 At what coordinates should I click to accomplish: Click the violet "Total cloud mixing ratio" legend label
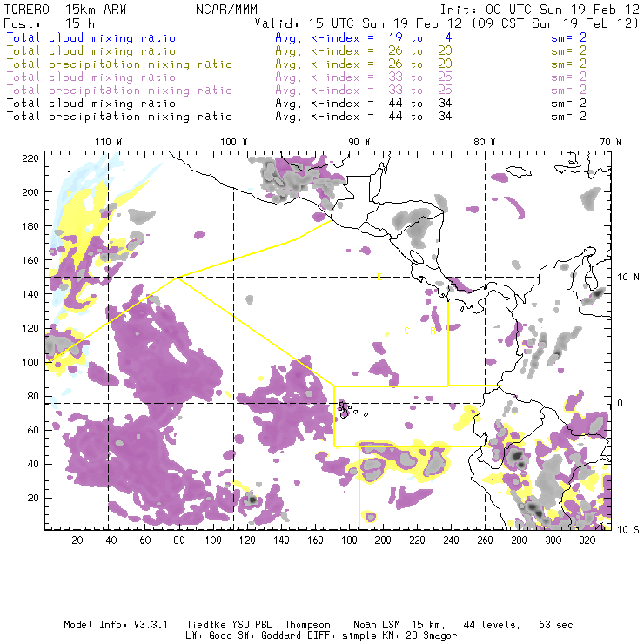(x=91, y=77)
